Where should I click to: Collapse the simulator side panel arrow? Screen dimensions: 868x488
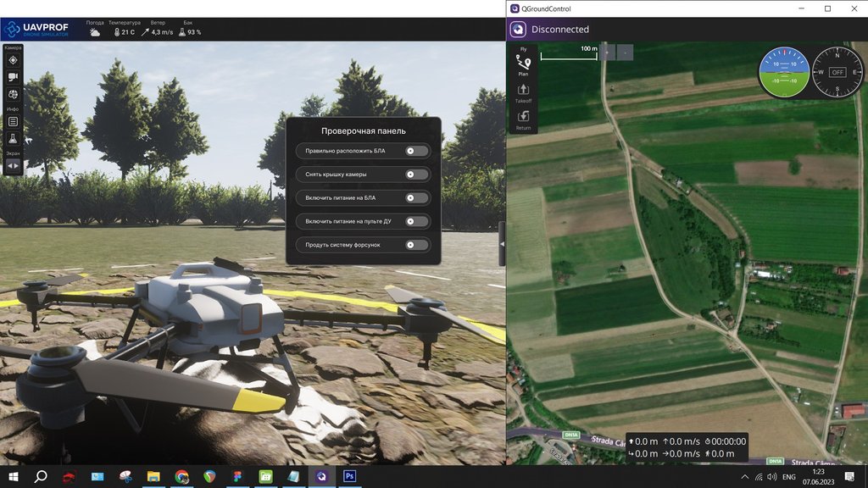[502, 243]
